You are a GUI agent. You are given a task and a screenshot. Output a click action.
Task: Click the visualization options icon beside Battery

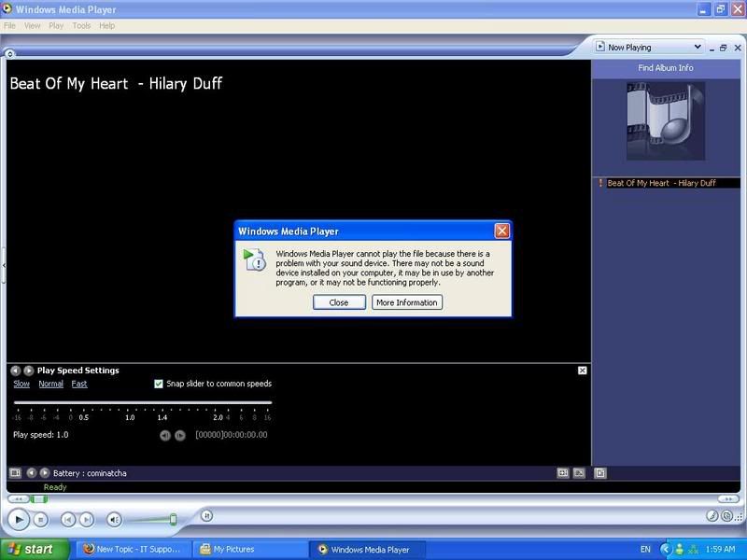15,473
